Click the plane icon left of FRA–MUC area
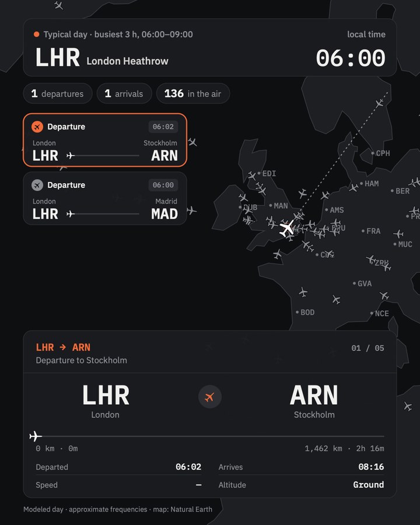Viewport: 420px width, 525px height. 398,233
